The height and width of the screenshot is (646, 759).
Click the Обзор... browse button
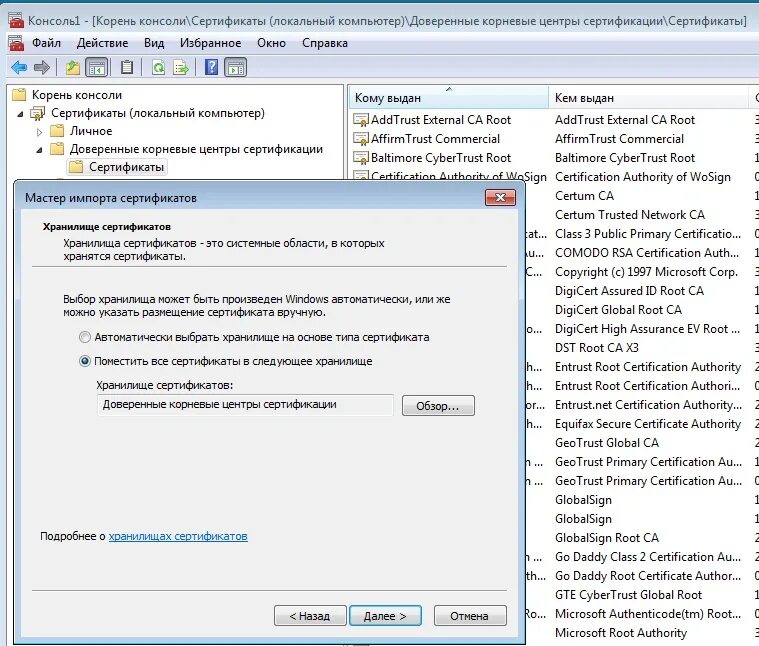click(x=438, y=406)
